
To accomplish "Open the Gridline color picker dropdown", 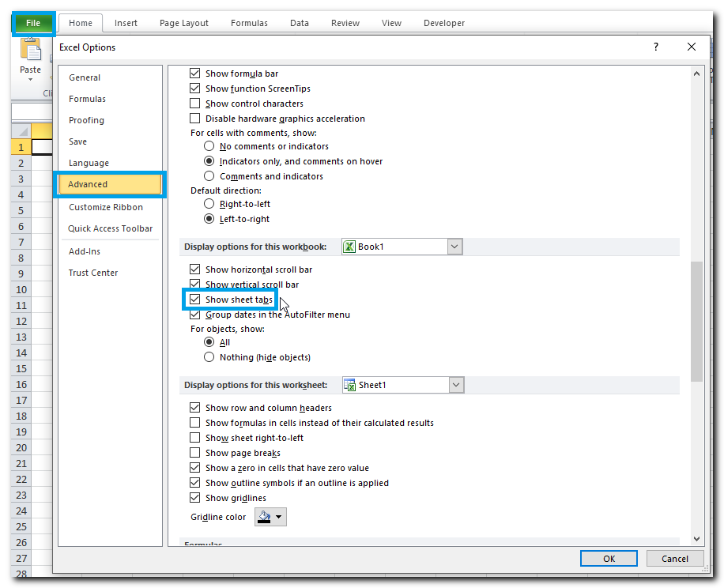I will 270,517.
